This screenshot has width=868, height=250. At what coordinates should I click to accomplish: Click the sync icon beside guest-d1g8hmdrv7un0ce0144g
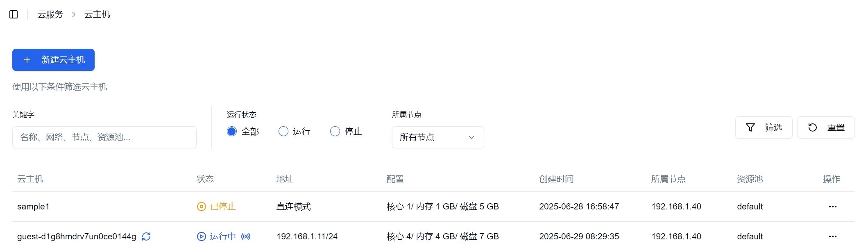(146, 236)
